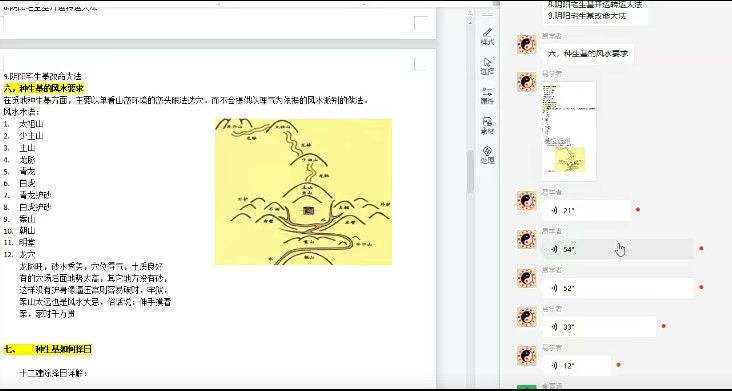Open the shared document screenshot in chat
Viewport: 732px width, 391px height.
569,131
